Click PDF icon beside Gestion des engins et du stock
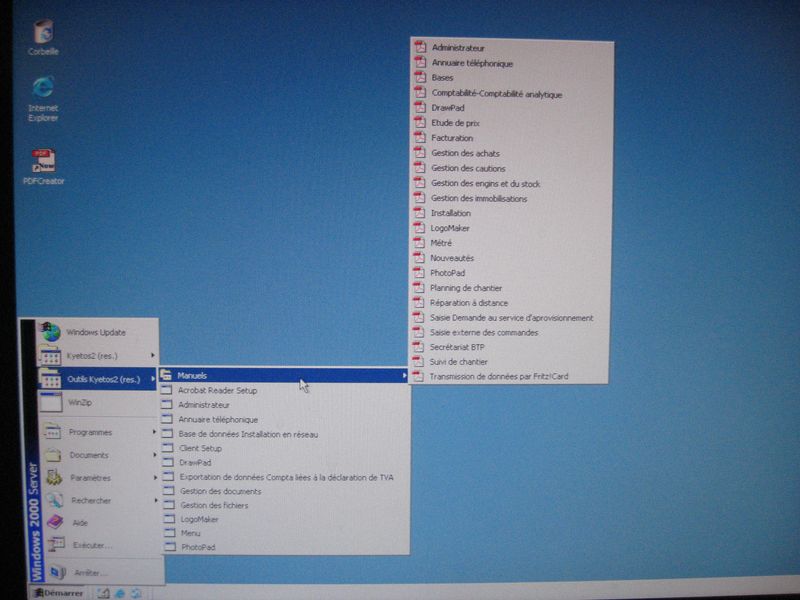The image size is (800, 600). (419, 183)
